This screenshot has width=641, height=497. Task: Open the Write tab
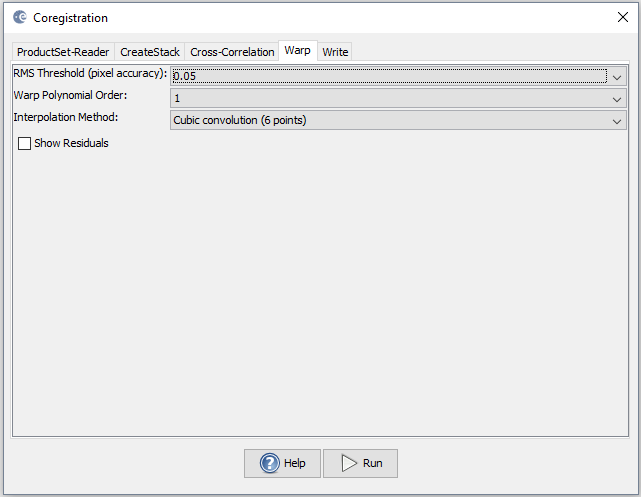[x=335, y=52]
